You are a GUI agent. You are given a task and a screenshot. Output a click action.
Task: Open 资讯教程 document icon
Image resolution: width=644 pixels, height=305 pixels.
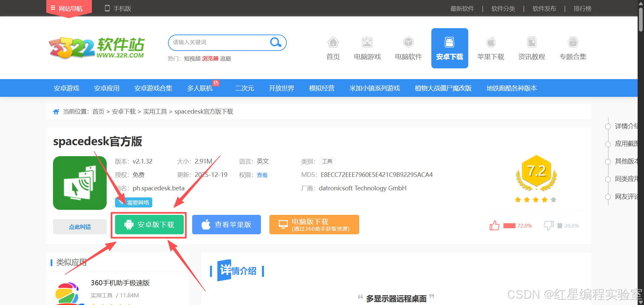pos(532,48)
